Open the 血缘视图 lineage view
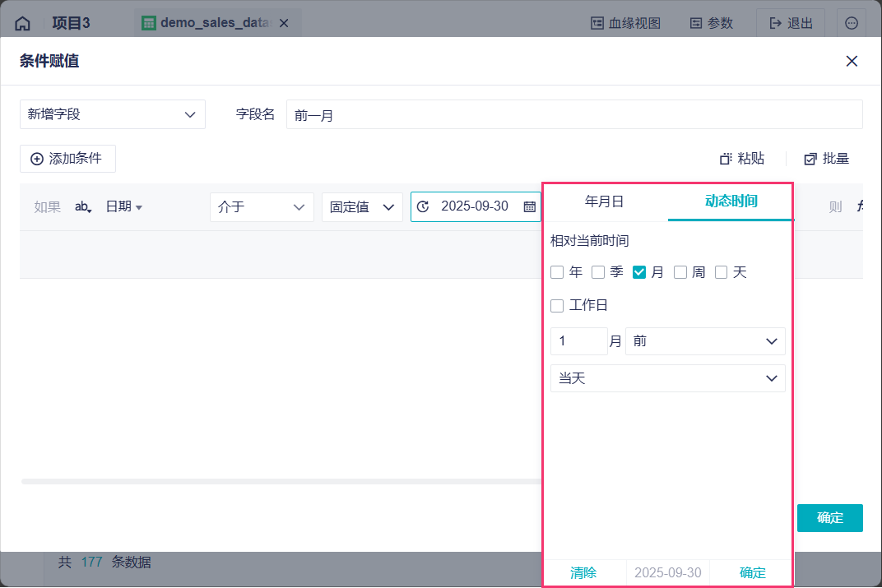The image size is (882, 588). point(625,23)
